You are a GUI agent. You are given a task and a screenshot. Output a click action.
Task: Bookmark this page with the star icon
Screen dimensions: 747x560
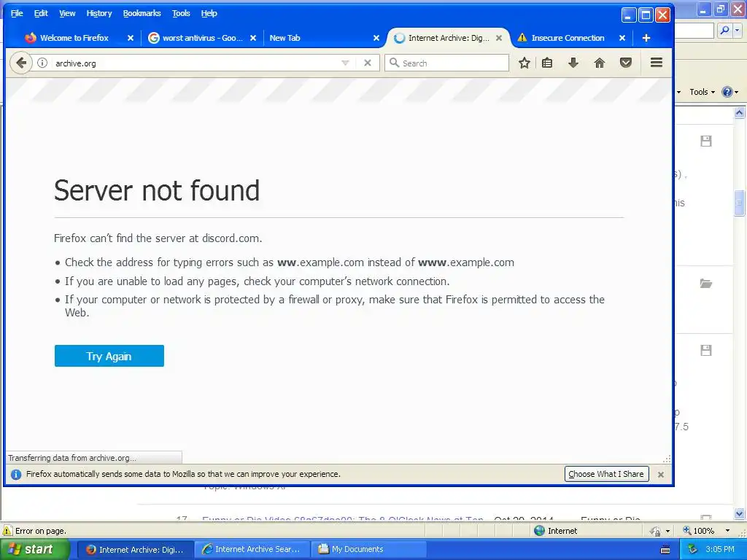coord(525,63)
